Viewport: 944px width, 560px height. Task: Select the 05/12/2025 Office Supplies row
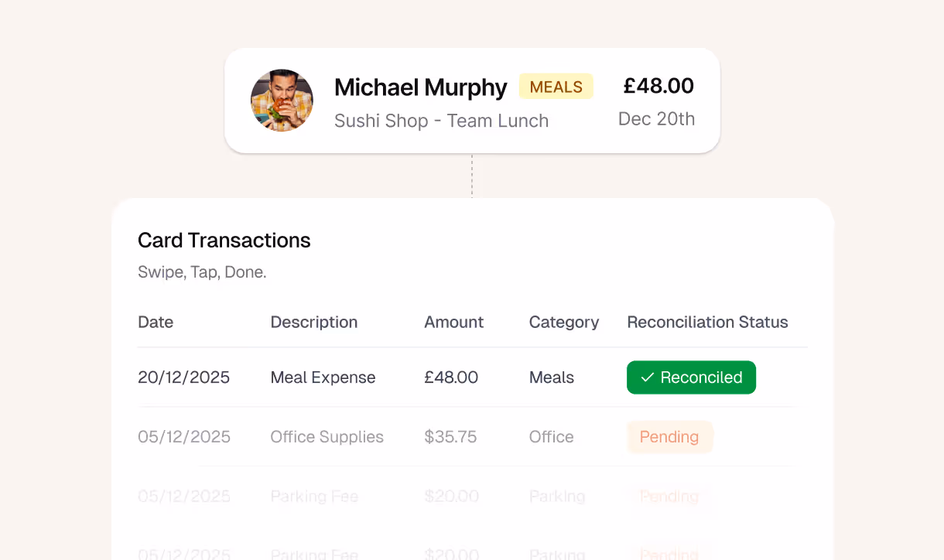[x=327, y=436]
